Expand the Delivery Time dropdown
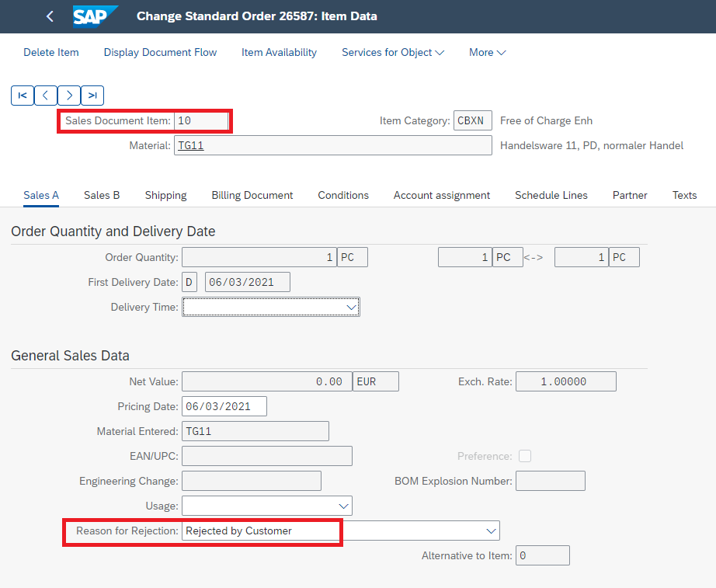 pyautogui.click(x=271, y=307)
